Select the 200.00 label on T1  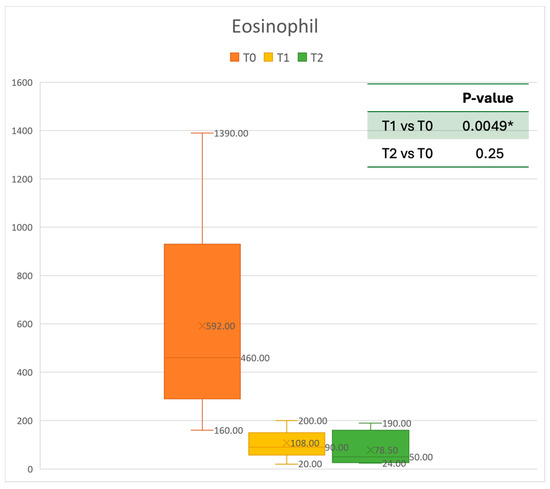[313, 421]
